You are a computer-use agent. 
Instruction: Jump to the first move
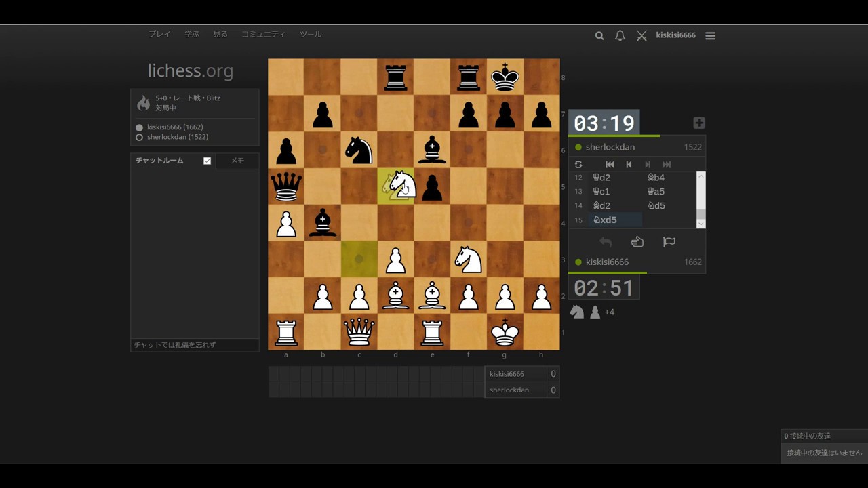(610, 165)
